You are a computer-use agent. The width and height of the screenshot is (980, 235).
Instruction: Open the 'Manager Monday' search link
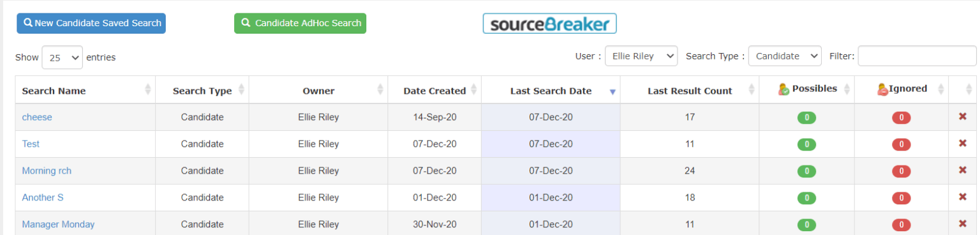[58, 224]
